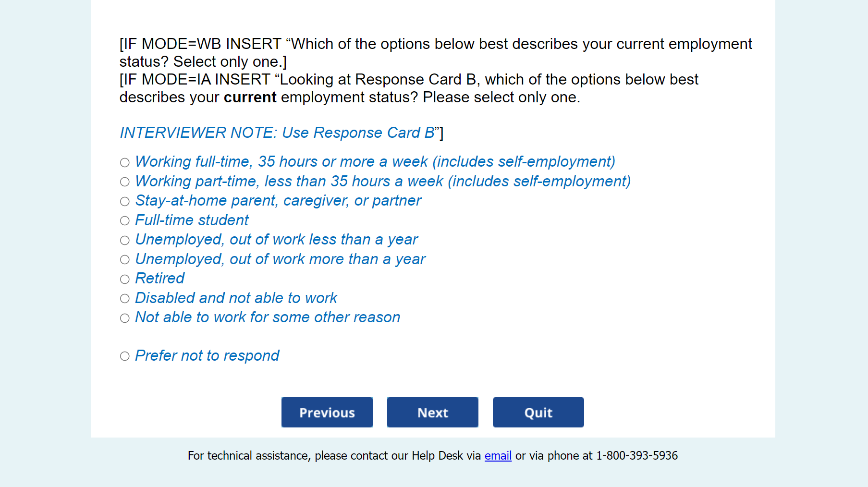
Task: Select the 'Retired' radio button
Action: click(x=125, y=280)
